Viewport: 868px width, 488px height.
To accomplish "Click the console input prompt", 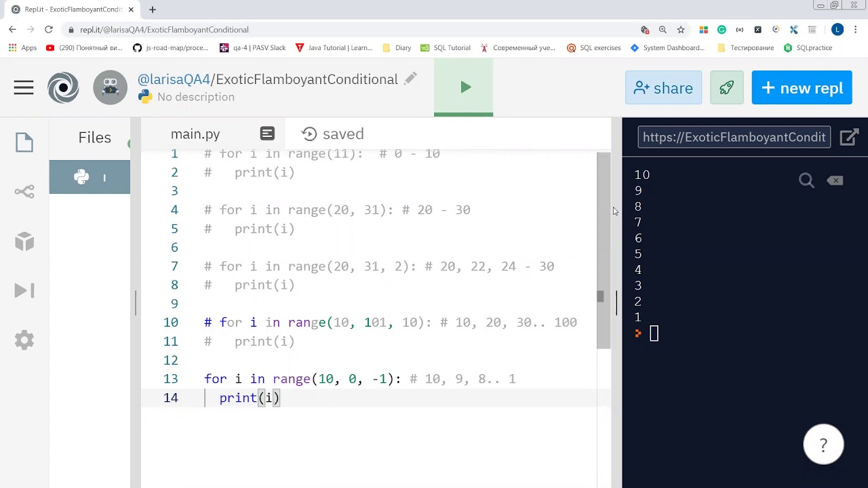I will [654, 333].
